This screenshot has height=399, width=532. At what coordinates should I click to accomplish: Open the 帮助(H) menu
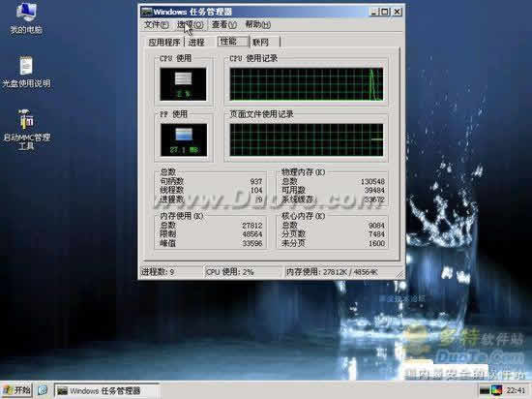258,25
